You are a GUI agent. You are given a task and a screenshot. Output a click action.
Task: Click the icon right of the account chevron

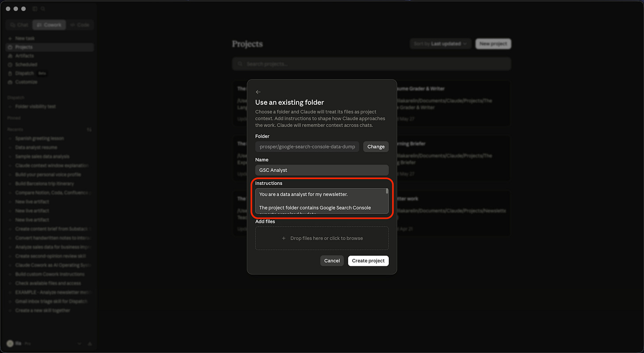(90, 344)
